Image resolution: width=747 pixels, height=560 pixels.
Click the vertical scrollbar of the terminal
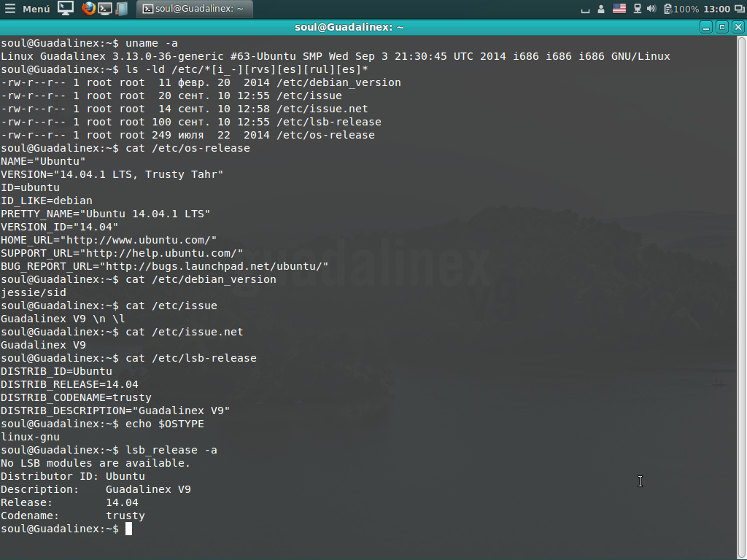(x=742, y=297)
